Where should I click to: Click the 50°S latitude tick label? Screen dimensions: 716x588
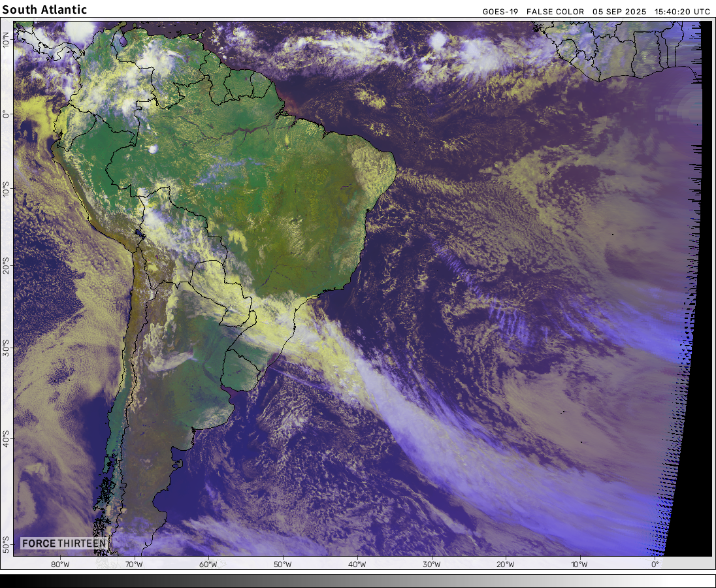pyautogui.click(x=5, y=542)
